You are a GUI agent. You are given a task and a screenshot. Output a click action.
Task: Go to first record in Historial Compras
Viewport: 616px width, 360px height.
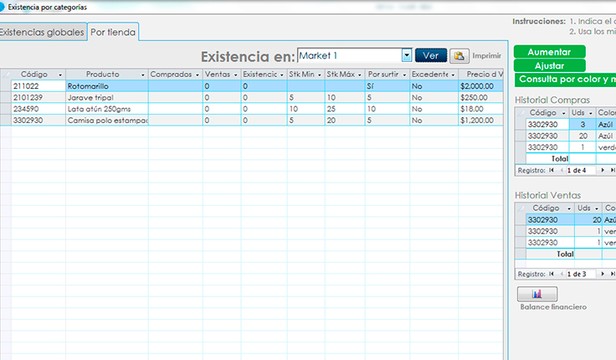(x=552, y=170)
